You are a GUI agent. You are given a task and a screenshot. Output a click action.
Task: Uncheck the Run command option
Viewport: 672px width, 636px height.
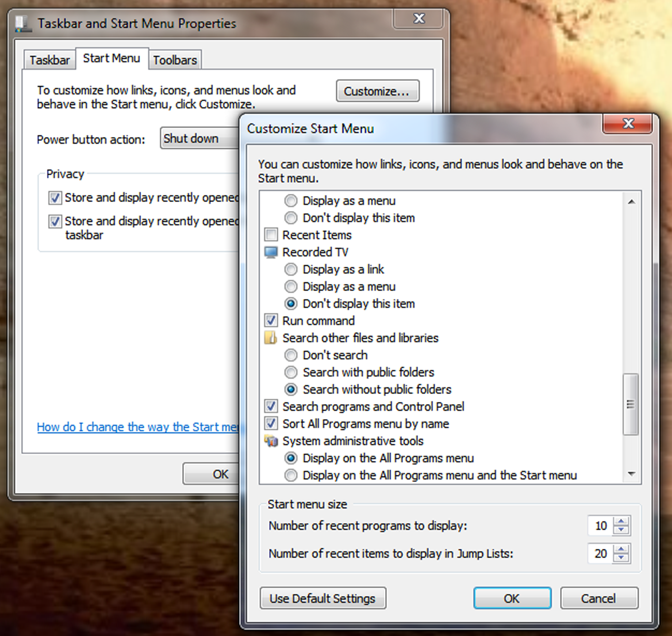coord(271,321)
